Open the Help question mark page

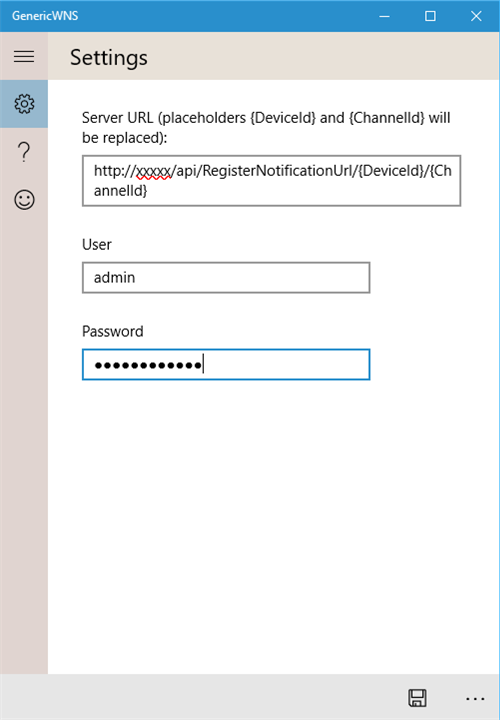[24, 152]
